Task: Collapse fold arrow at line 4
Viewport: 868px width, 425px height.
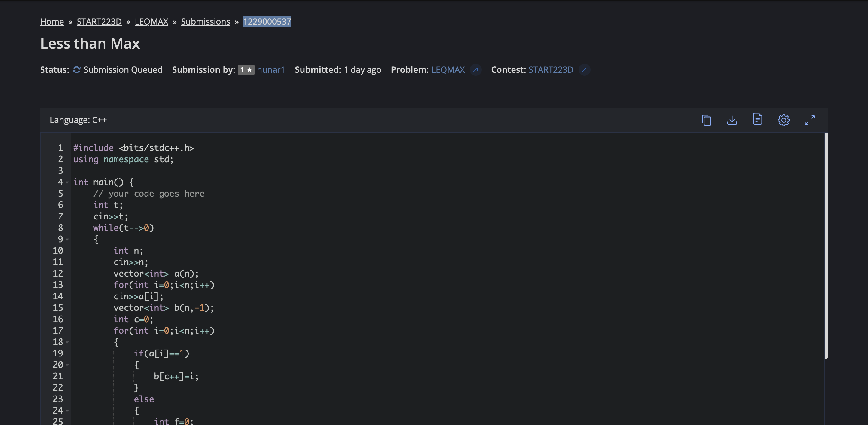Action: [67, 182]
